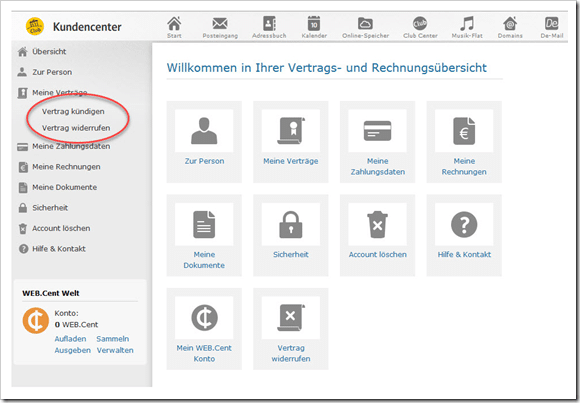Screen dimensions: 580x403
Task: Click the yellow Club logo beside Kundencenter
Action: [35, 27]
